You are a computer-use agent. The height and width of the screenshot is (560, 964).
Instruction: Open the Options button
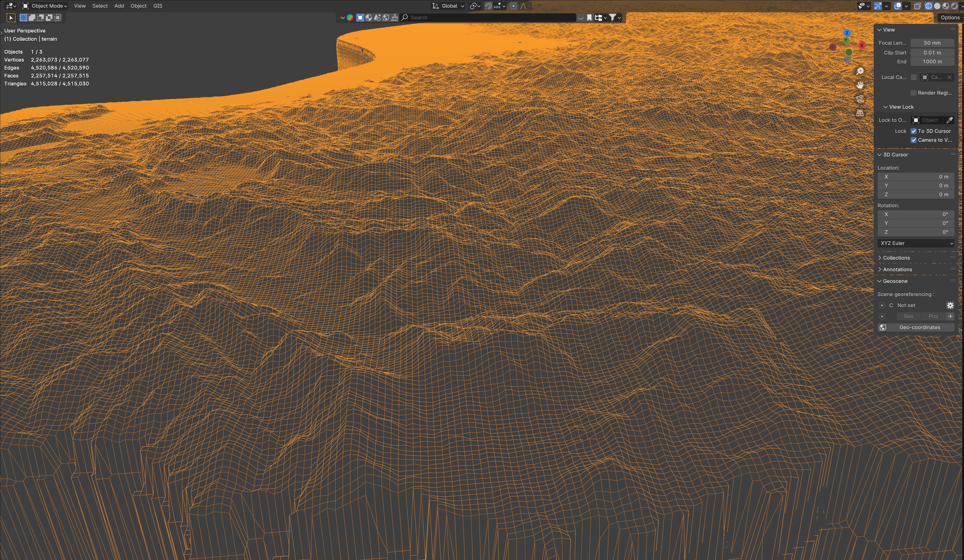950,17
